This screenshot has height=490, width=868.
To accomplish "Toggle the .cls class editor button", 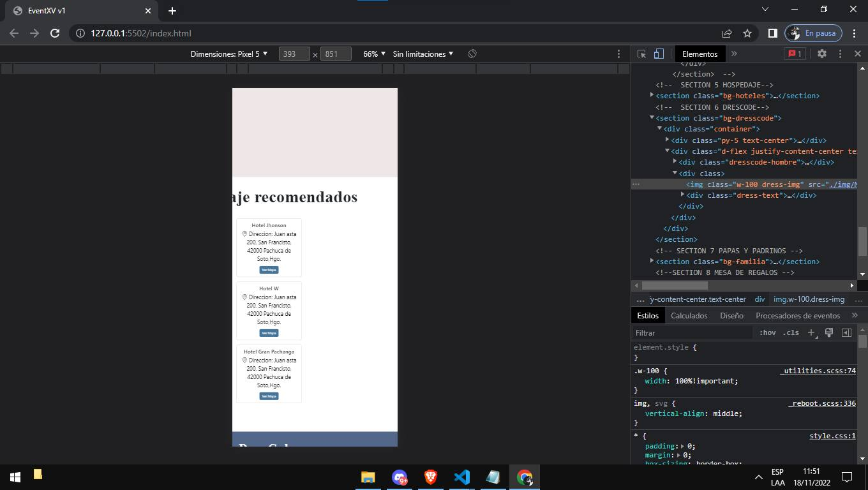I will [791, 332].
